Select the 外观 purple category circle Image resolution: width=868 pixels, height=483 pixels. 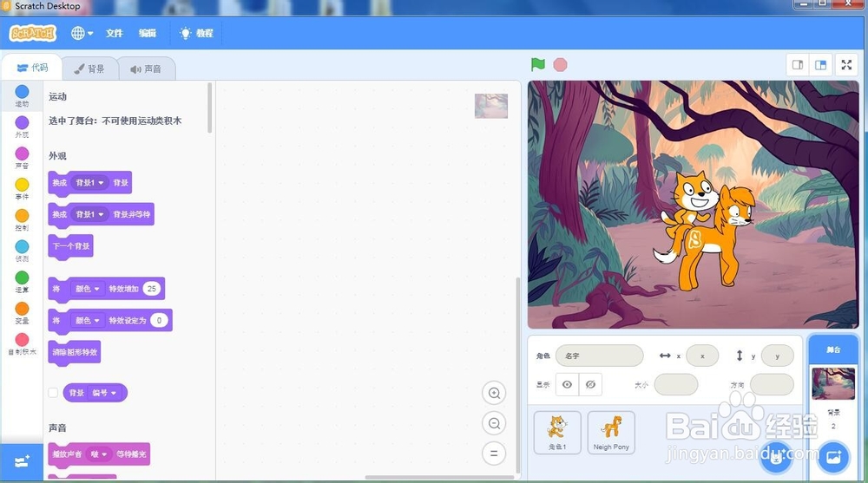23,122
